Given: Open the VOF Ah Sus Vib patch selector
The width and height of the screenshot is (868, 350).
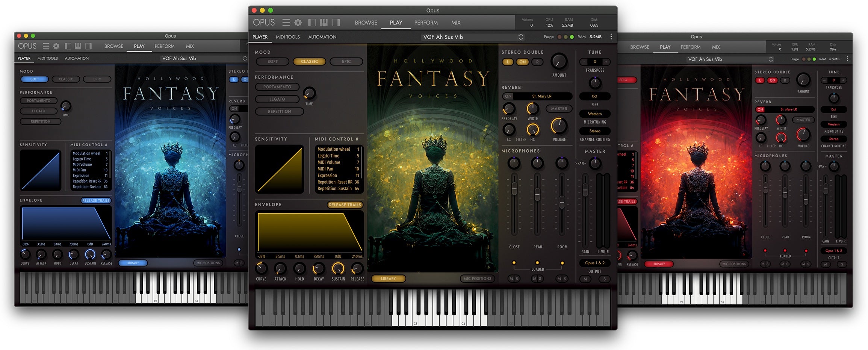Looking at the screenshot, I should [472, 37].
